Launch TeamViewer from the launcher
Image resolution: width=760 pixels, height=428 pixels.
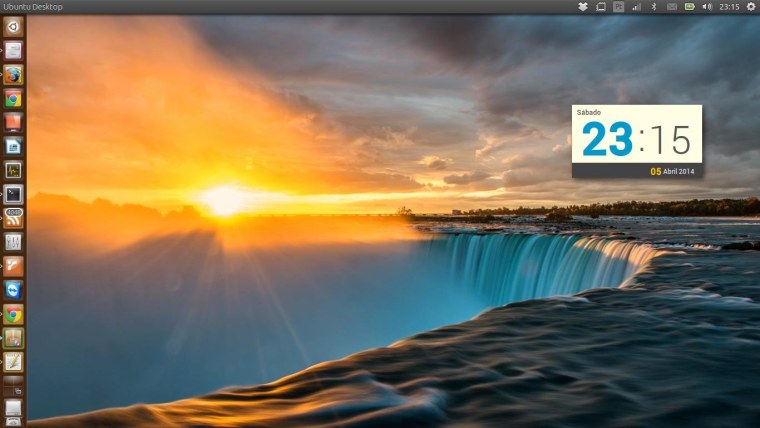[x=13, y=290]
